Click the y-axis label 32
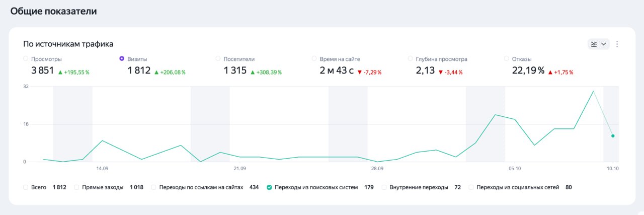This screenshot has width=644, height=215. [26, 87]
